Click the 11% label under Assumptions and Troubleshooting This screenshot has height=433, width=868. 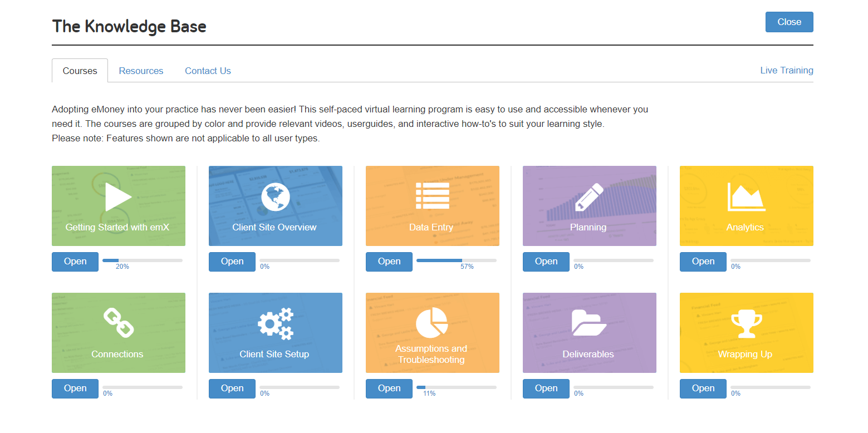[x=429, y=393]
